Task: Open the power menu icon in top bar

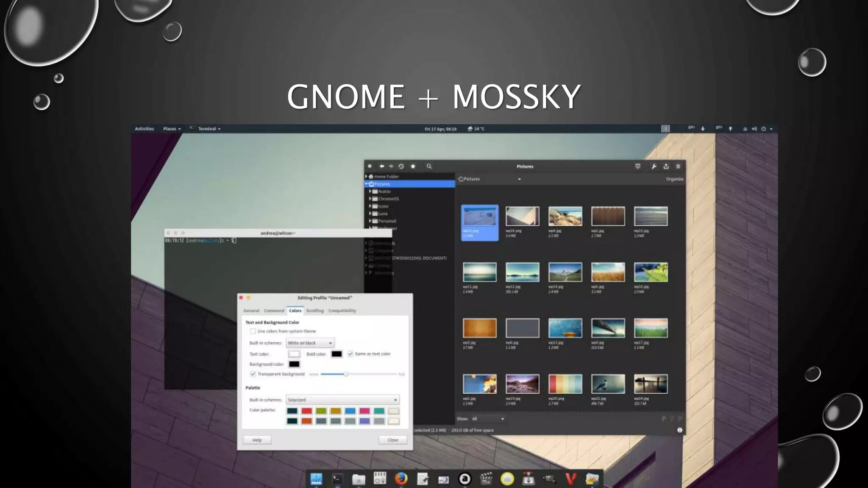Action: (x=763, y=129)
